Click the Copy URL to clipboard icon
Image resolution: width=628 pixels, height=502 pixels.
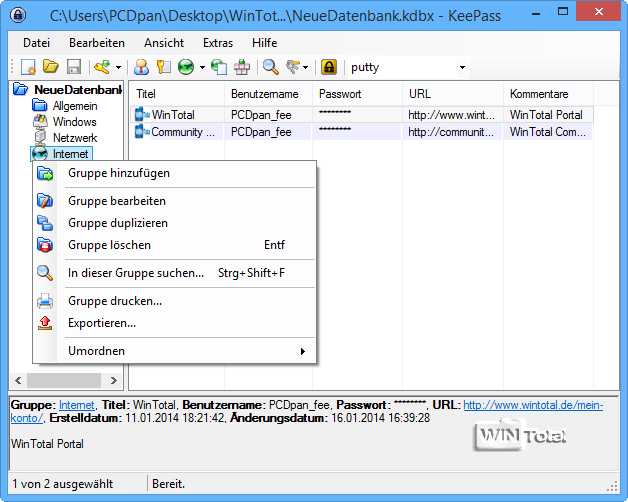click(x=219, y=67)
